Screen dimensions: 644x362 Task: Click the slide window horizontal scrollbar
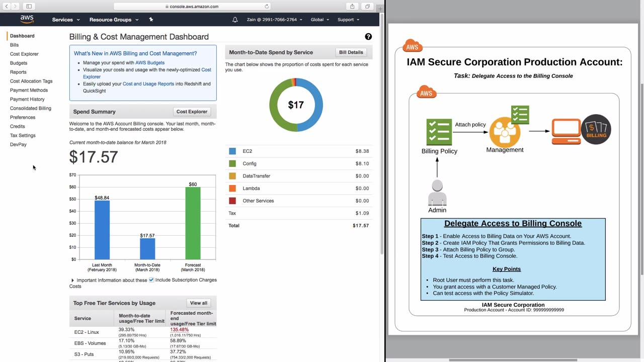(x=513, y=360)
